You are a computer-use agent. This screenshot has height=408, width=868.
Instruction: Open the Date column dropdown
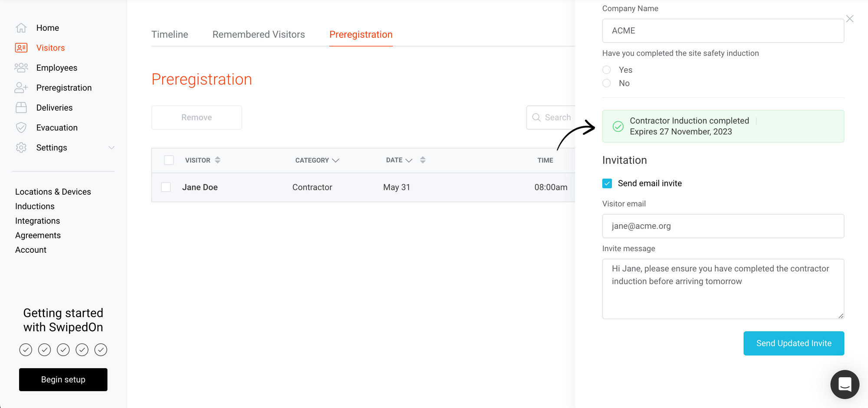click(408, 160)
